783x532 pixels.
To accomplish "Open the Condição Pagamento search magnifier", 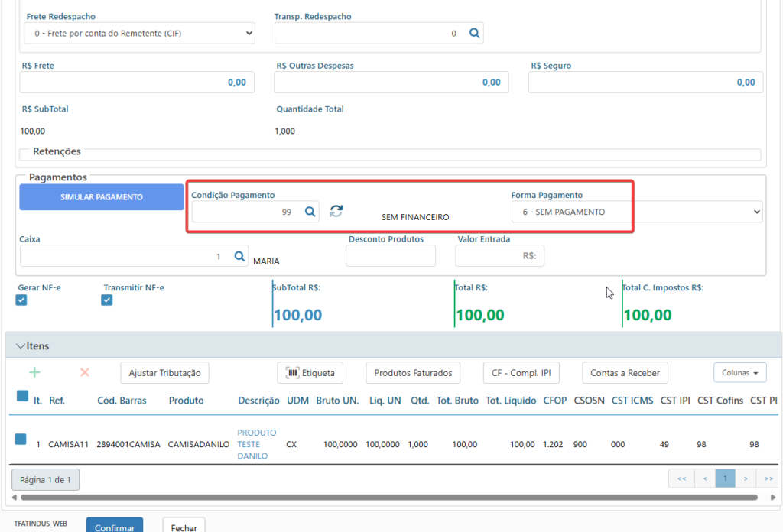I will 310,212.
